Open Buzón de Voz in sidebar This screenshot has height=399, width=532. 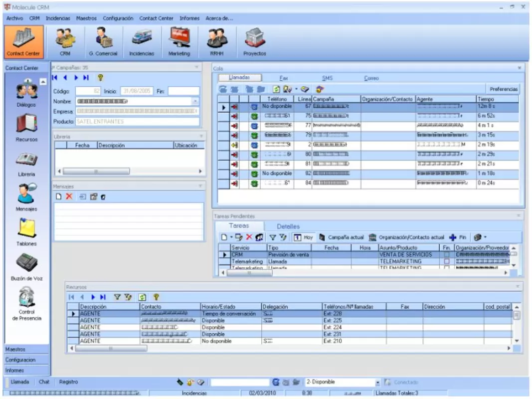click(26, 267)
